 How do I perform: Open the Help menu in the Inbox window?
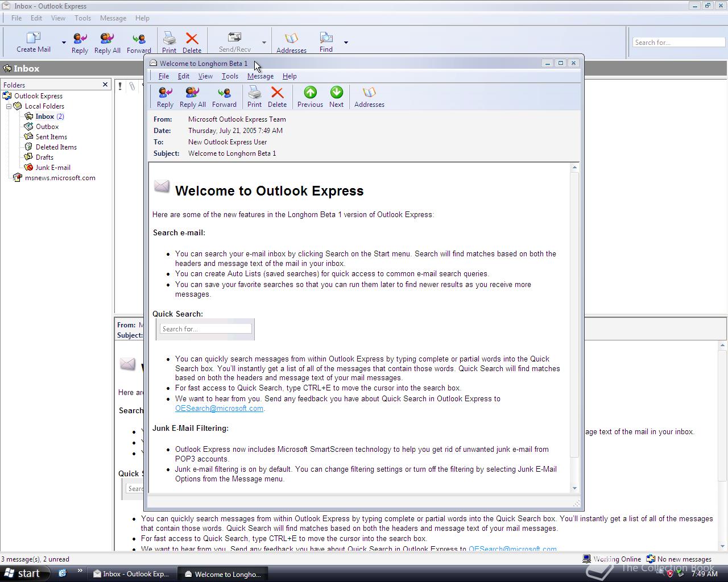pos(142,18)
